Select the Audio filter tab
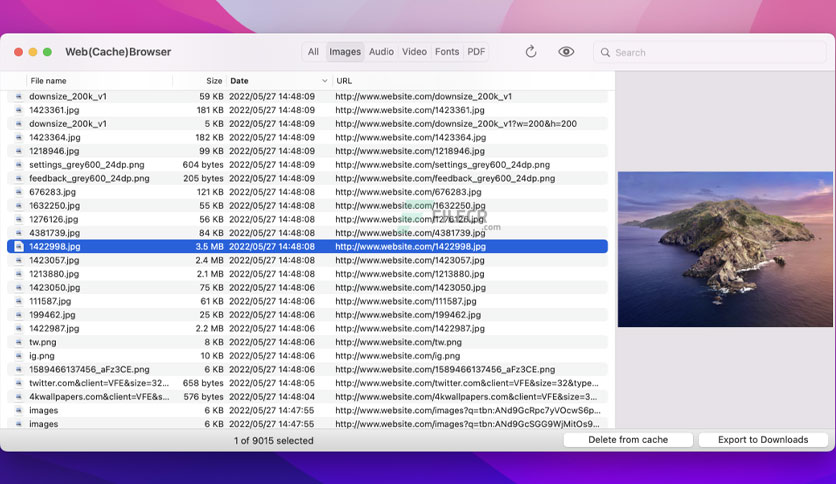 point(381,52)
